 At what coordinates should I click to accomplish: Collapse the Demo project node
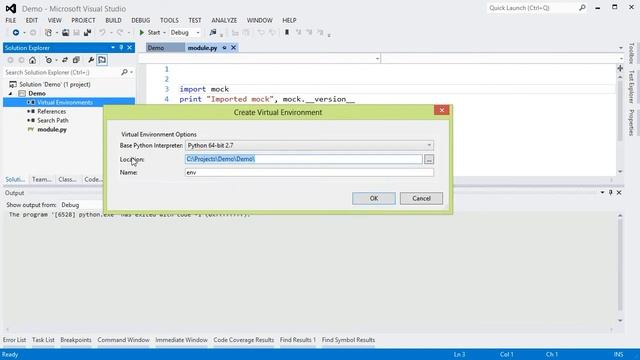coord(11,93)
